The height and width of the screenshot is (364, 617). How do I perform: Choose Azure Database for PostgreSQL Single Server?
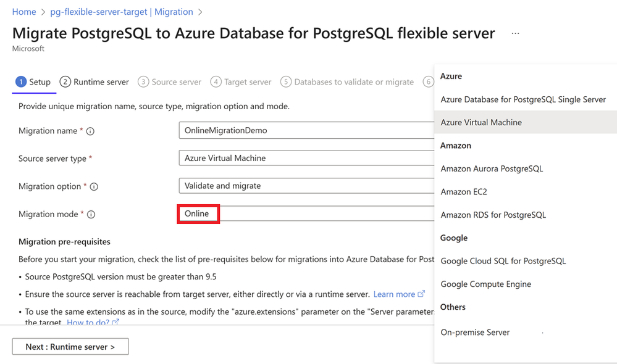(x=523, y=99)
